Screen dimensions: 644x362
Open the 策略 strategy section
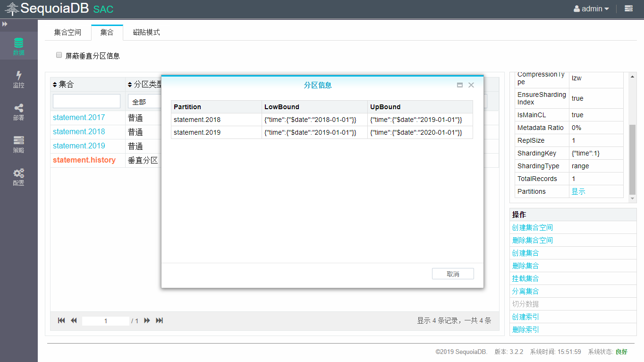pyautogui.click(x=18, y=144)
